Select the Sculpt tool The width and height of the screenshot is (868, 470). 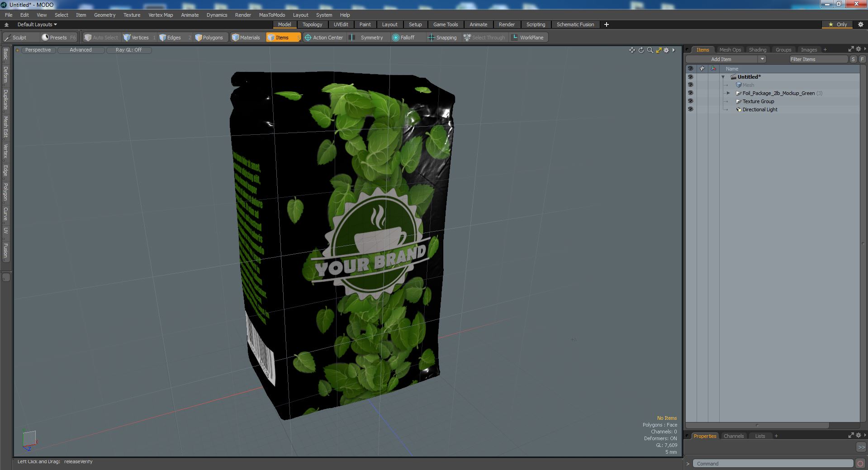(x=16, y=38)
